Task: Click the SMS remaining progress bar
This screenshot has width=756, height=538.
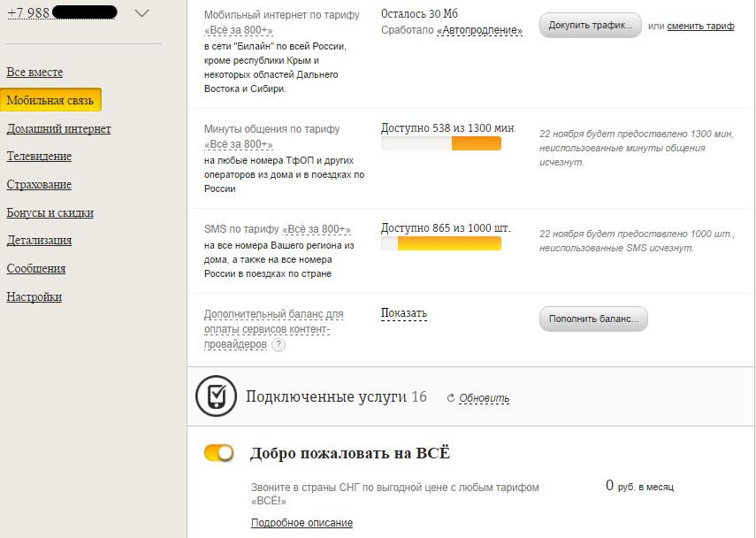Action: coord(441,243)
